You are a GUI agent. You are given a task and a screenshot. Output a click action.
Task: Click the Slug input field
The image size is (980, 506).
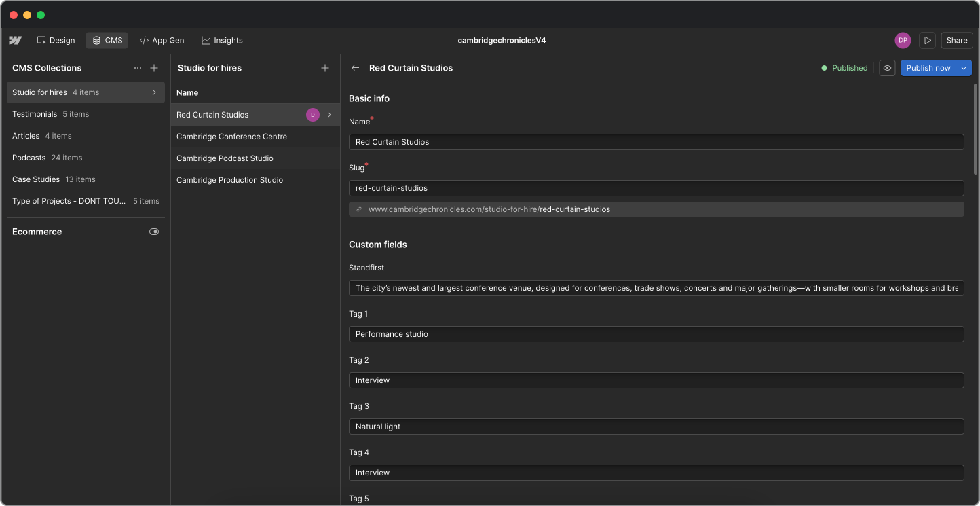pyautogui.click(x=656, y=188)
